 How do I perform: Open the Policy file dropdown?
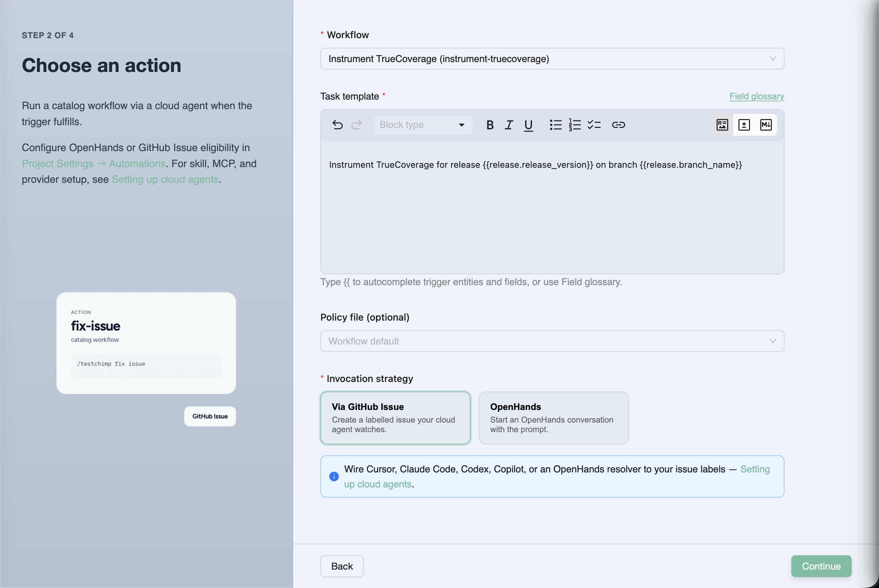(x=552, y=341)
